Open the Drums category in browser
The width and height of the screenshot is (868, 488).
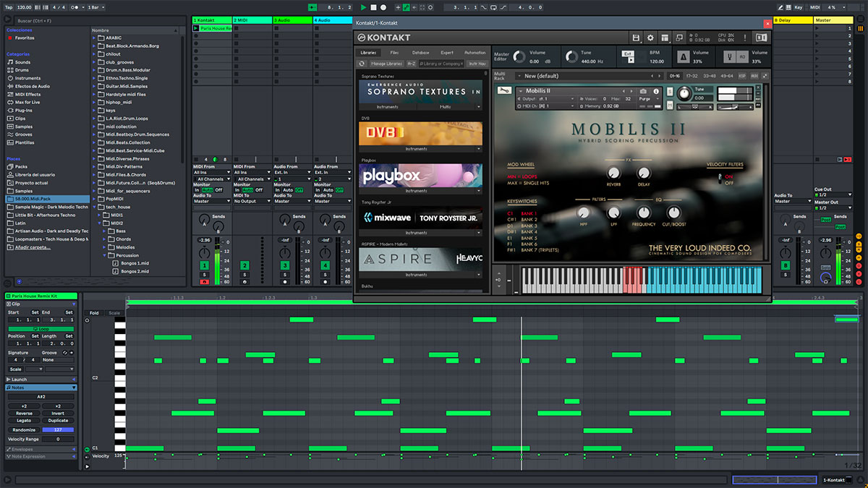coord(23,70)
